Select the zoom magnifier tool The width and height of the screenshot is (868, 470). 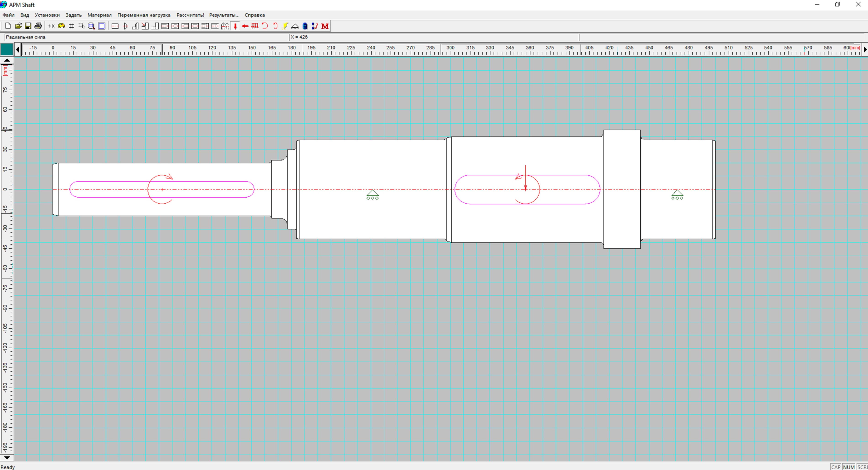pyautogui.click(x=91, y=26)
